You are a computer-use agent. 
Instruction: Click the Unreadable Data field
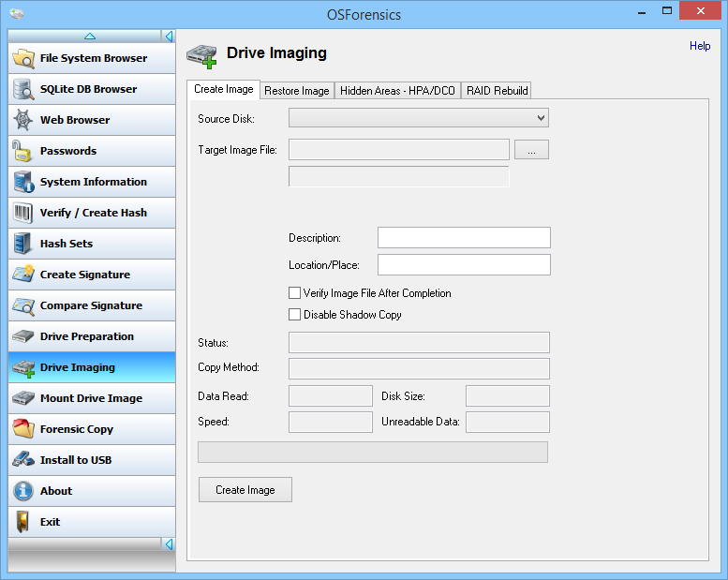coord(508,422)
